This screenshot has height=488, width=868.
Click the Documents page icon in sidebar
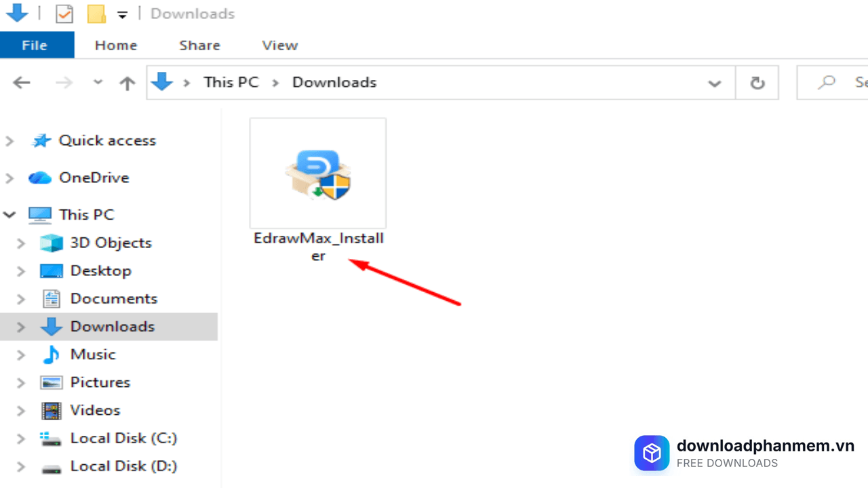tap(52, 298)
